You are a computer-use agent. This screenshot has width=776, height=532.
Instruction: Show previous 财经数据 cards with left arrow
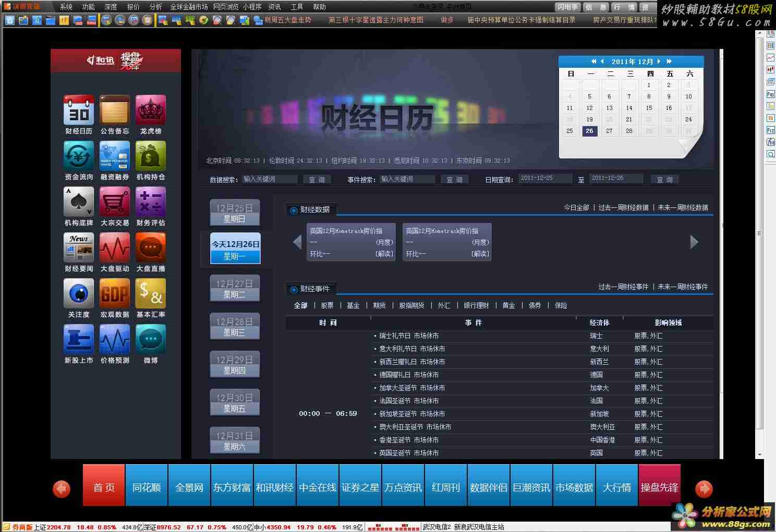point(297,242)
